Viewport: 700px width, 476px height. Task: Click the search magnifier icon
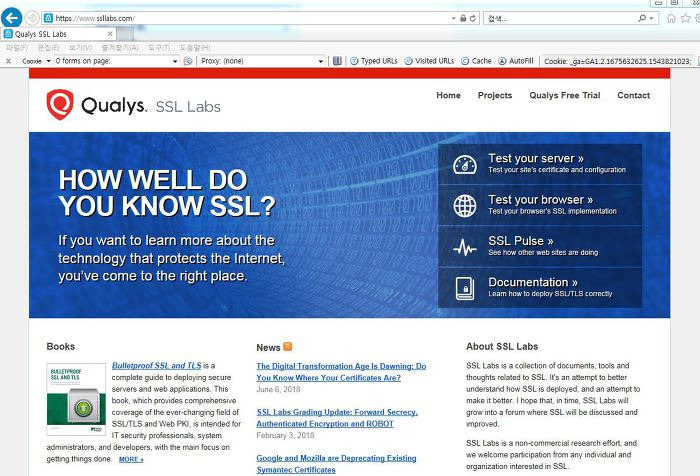click(x=642, y=18)
